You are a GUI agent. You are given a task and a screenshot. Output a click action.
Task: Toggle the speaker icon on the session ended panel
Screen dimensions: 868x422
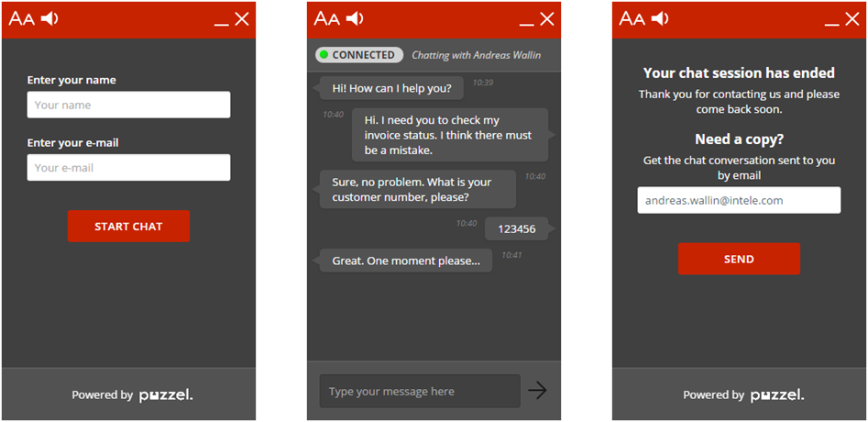point(660,18)
